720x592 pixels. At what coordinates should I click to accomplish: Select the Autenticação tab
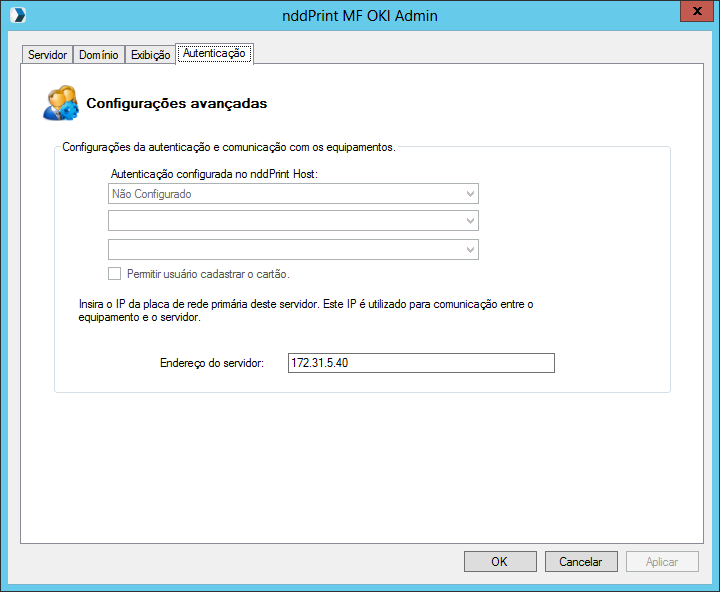[x=214, y=54]
